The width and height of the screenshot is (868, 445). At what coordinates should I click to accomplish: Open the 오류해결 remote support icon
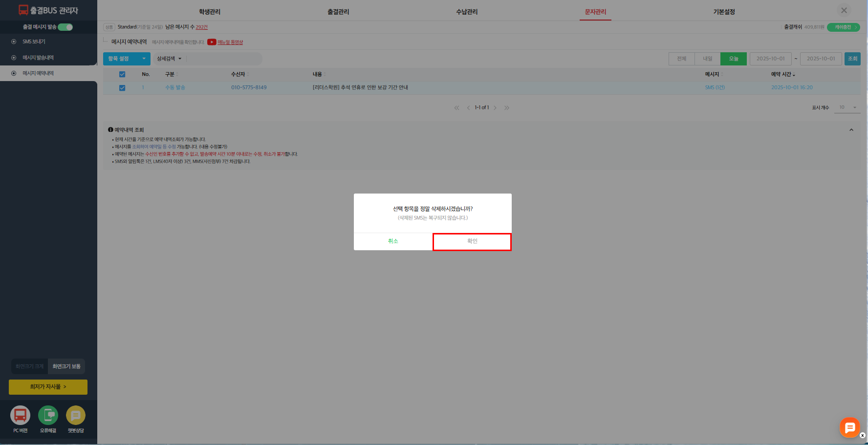coord(48,416)
